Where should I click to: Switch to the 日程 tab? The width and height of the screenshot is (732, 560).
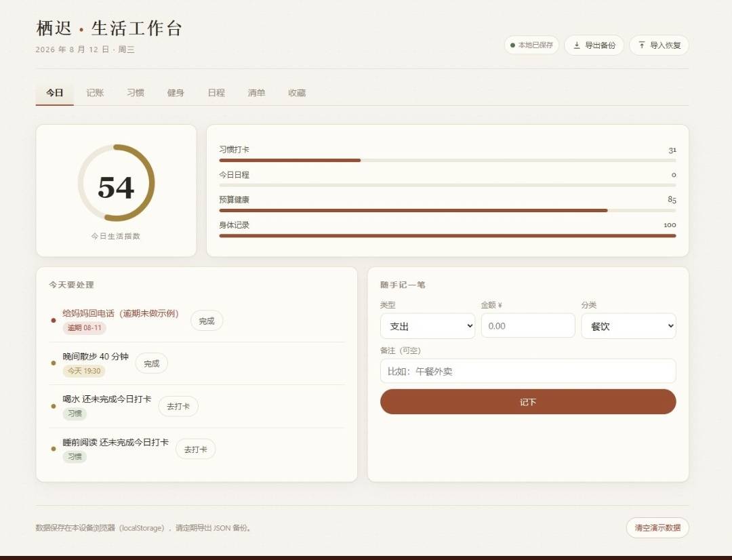click(x=216, y=92)
